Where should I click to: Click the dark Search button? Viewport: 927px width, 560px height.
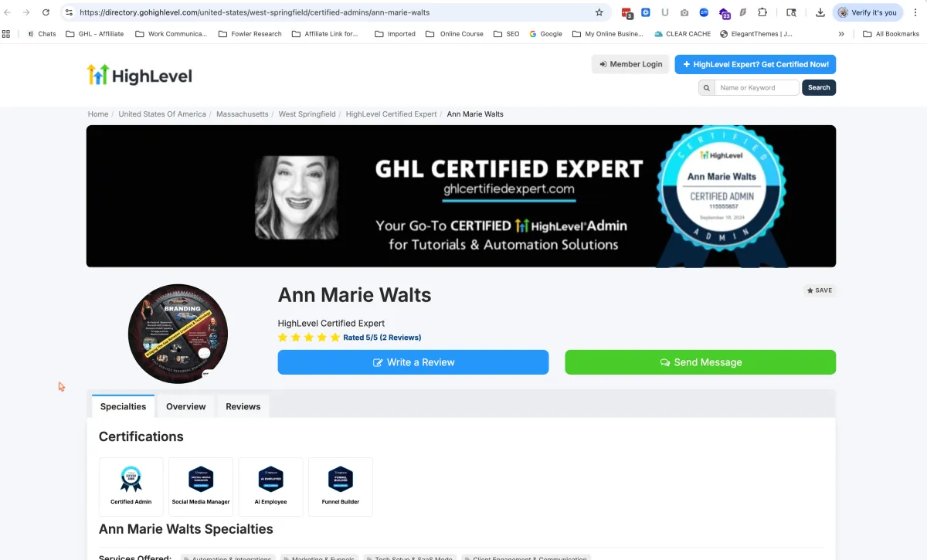click(819, 87)
